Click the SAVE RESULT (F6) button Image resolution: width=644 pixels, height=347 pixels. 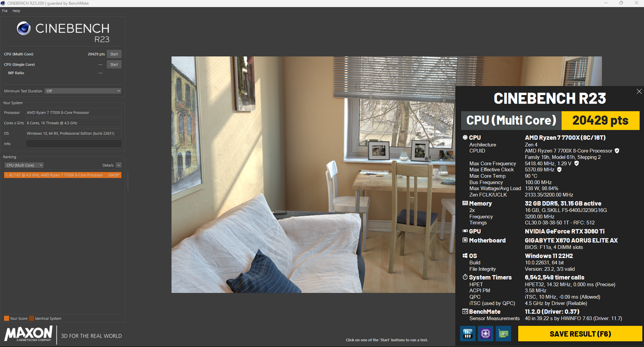point(580,333)
